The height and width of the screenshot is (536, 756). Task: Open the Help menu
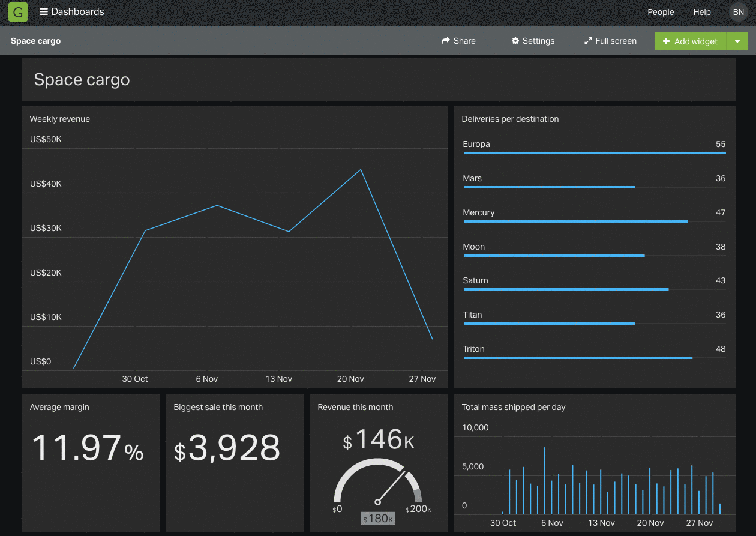(702, 12)
